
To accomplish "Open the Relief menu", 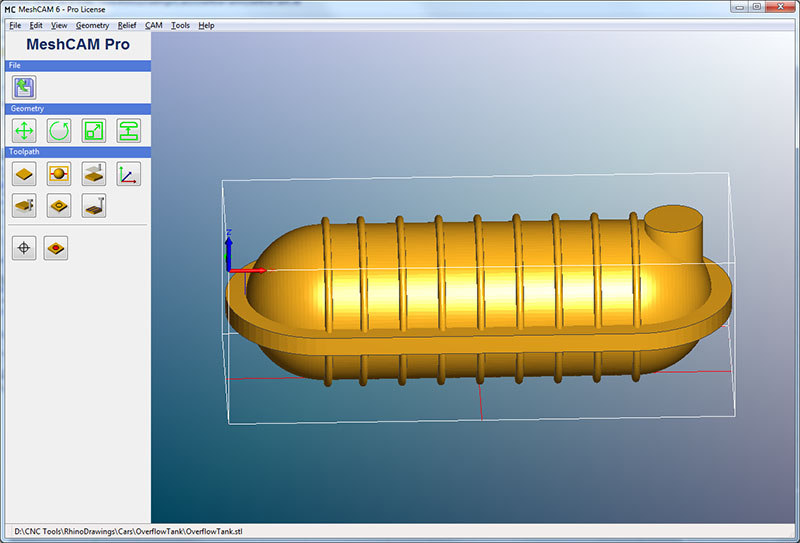I will tap(127, 25).
